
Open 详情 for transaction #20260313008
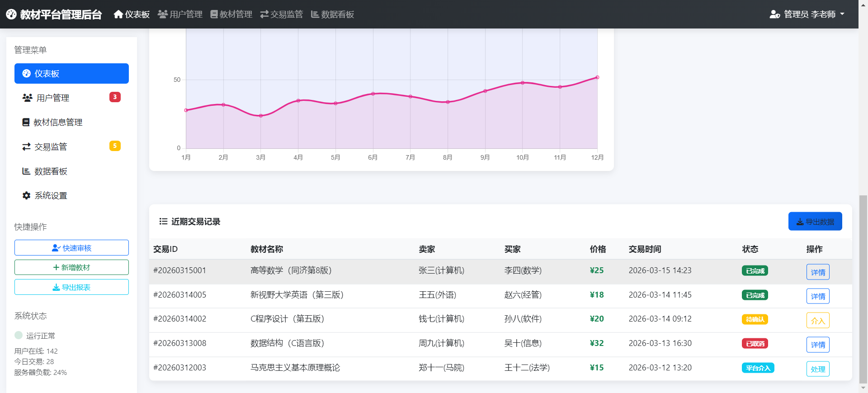pyautogui.click(x=818, y=345)
